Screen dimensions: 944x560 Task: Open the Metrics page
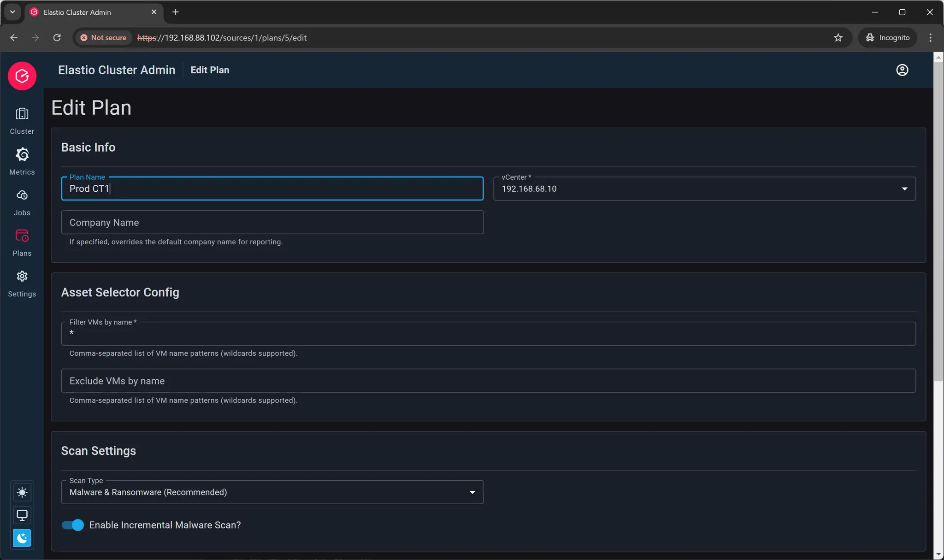(x=22, y=162)
